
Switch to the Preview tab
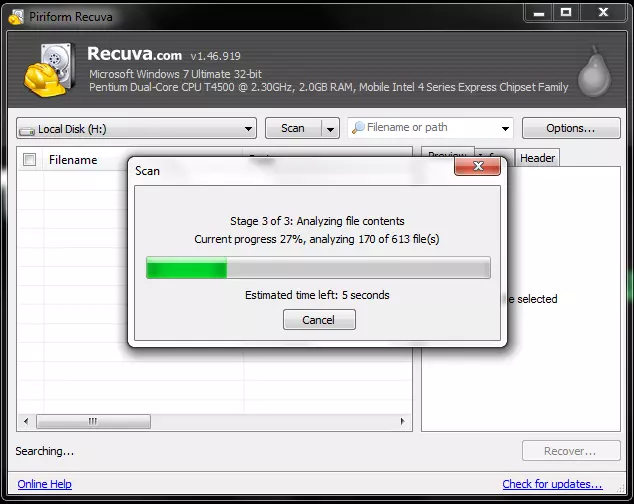tap(448, 156)
